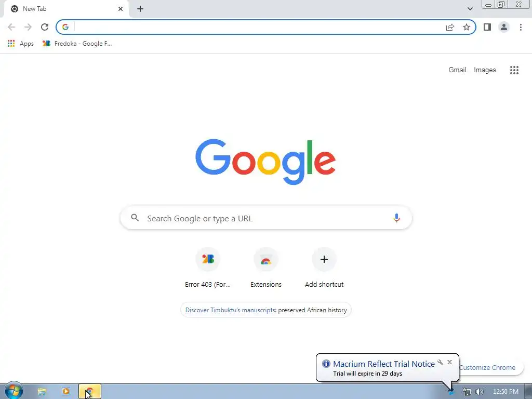Open the volume tray icon
The height and width of the screenshot is (399, 532).
click(480, 392)
